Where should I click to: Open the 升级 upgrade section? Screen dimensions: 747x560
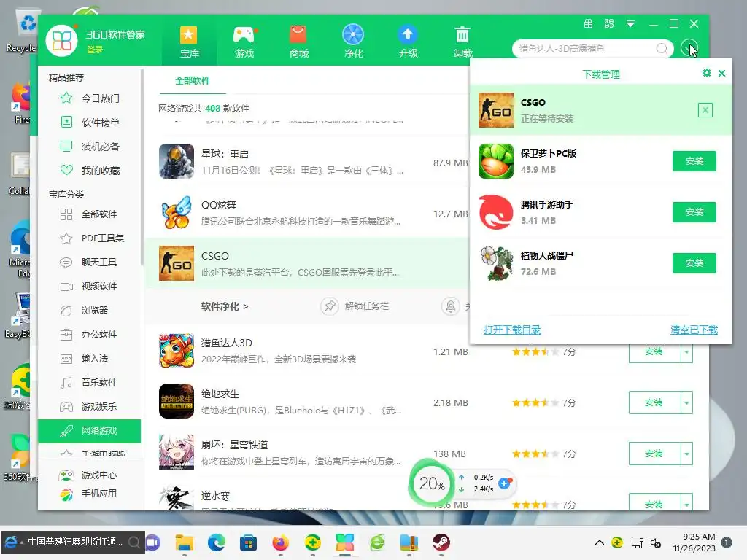(x=408, y=42)
